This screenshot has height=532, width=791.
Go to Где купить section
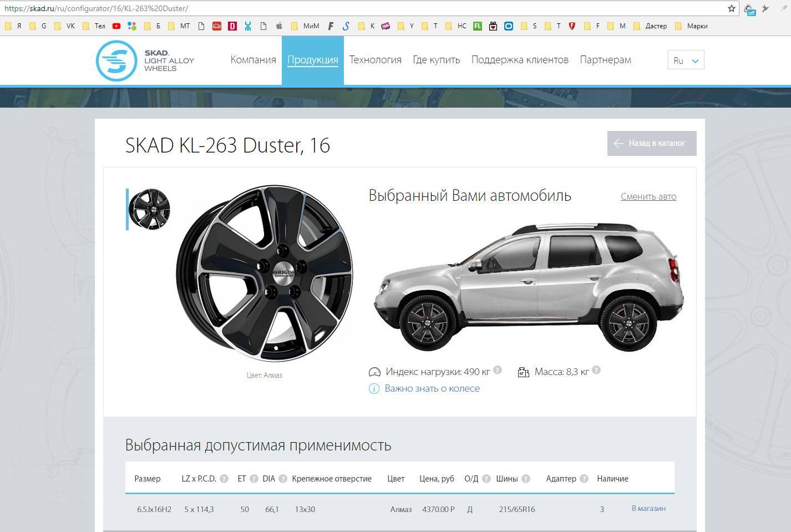coord(436,60)
